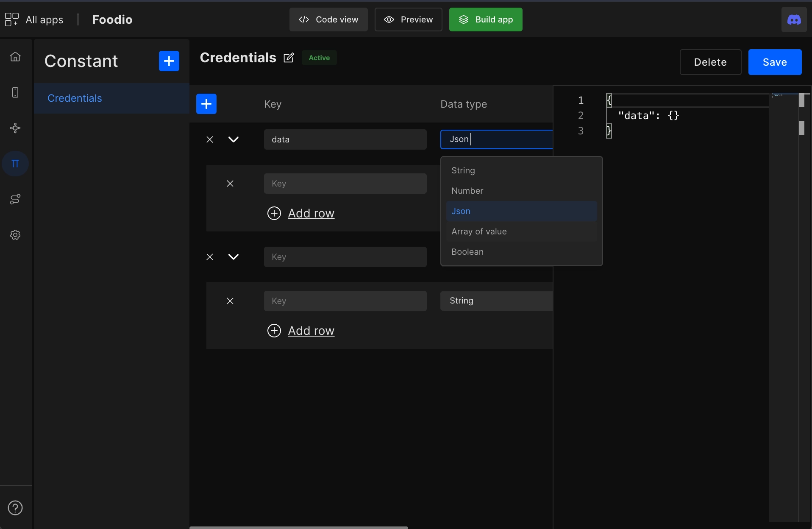The image size is (812, 529).
Task: Click the second top-level empty Key field
Action: (345, 257)
